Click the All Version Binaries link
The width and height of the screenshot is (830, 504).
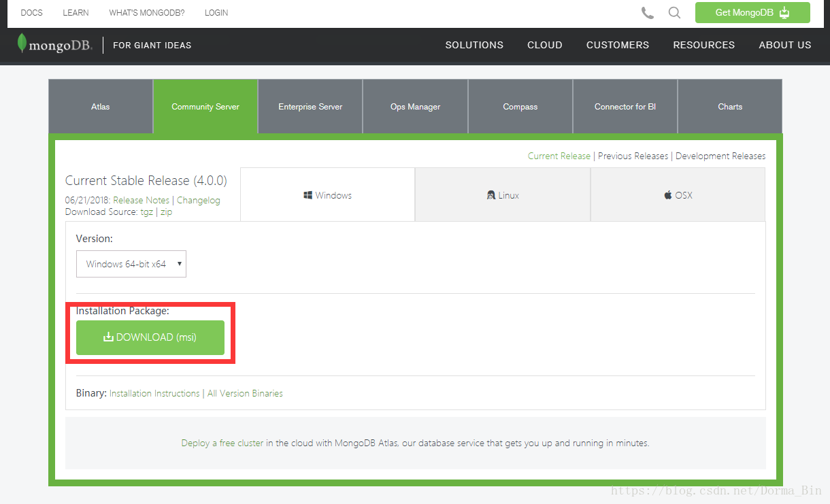(x=245, y=393)
